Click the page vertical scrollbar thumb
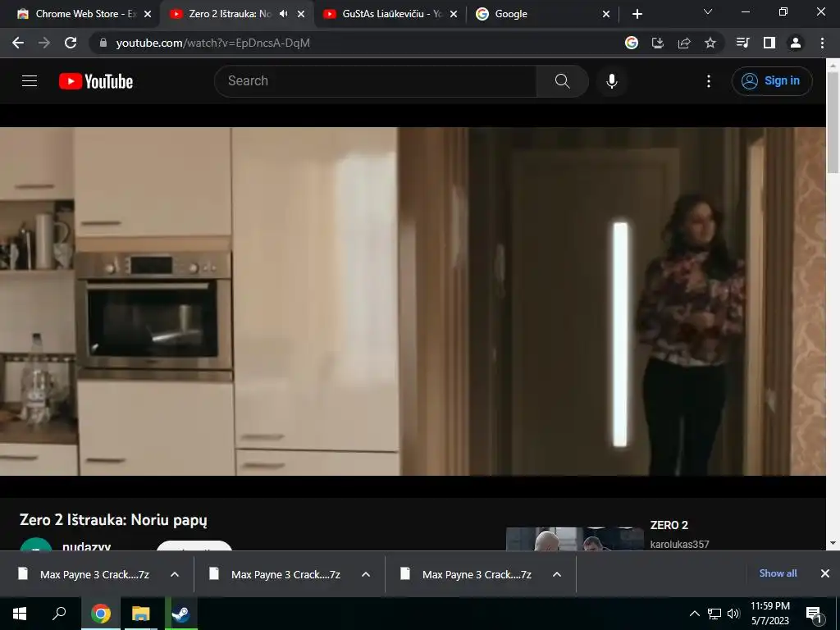Viewport: 840px width, 630px height. [833, 121]
